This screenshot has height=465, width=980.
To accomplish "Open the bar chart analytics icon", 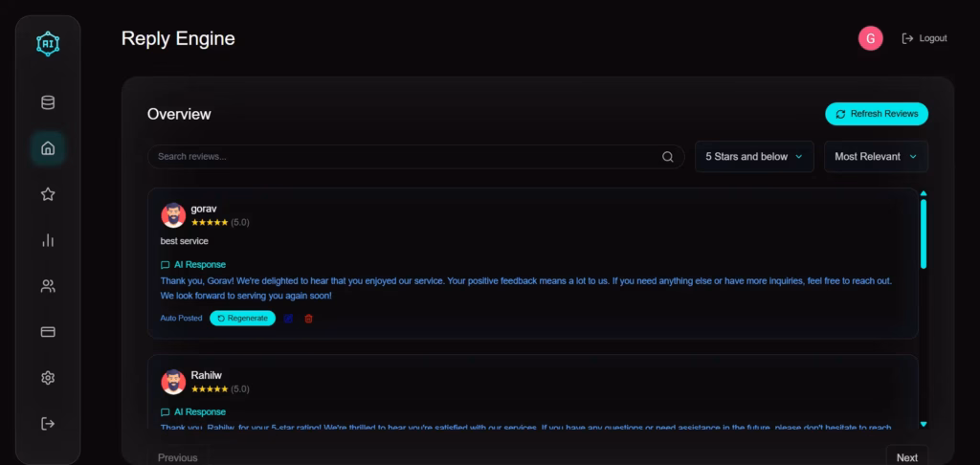I will 48,240.
